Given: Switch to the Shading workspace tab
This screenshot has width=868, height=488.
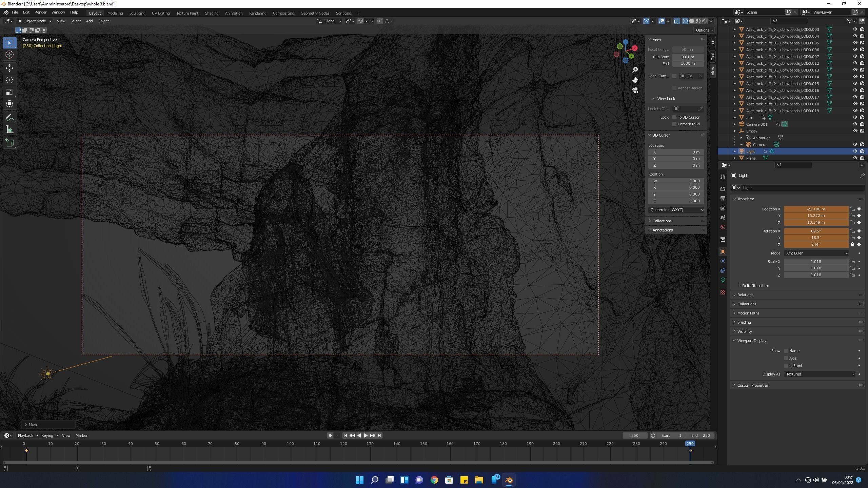Looking at the screenshot, I should click(212, 13).
